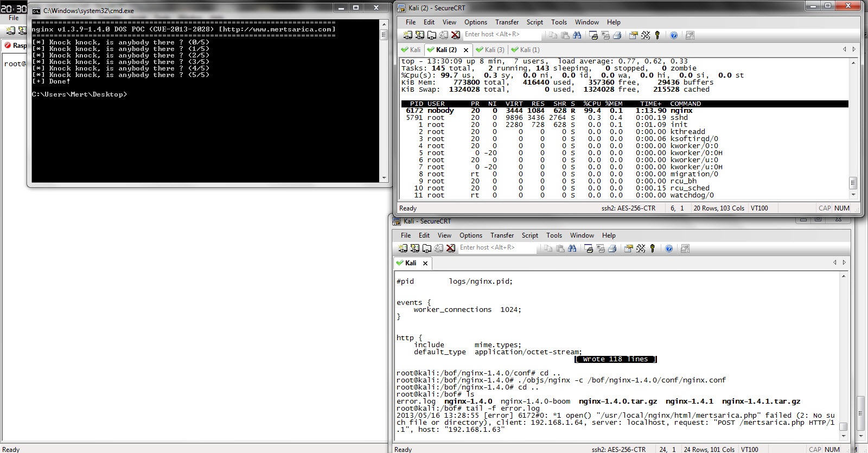868x453 pixels.
Task: Click the Reconnect icon in Kali (2) toolbar
Action: [443, 35]
